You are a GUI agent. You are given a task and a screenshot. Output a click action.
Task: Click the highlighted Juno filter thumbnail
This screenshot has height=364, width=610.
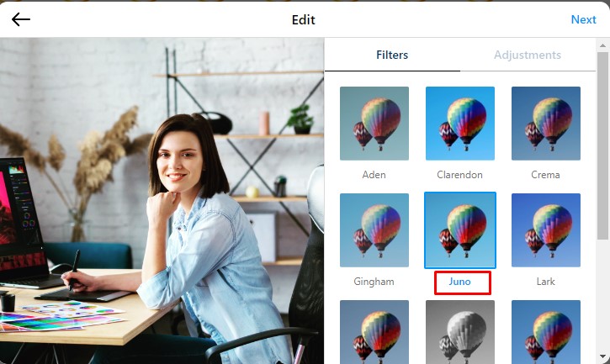[x=460, y=230]
